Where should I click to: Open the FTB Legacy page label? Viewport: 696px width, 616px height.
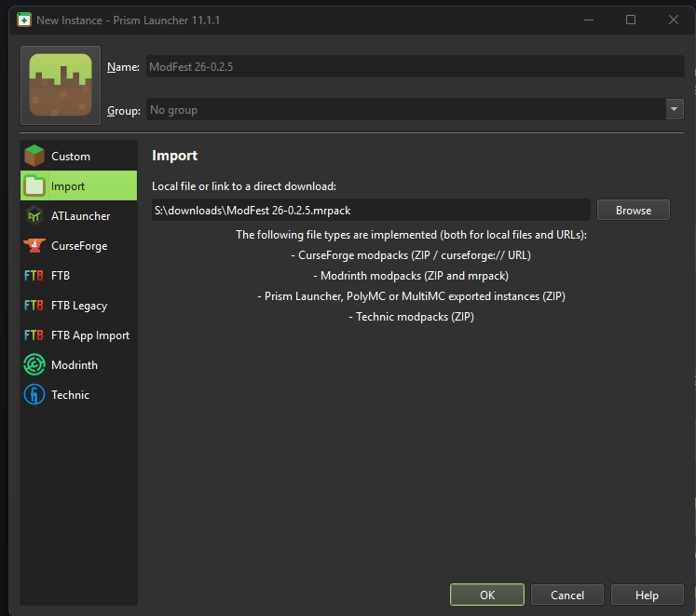pyautogui.click(x=79, y=306)
